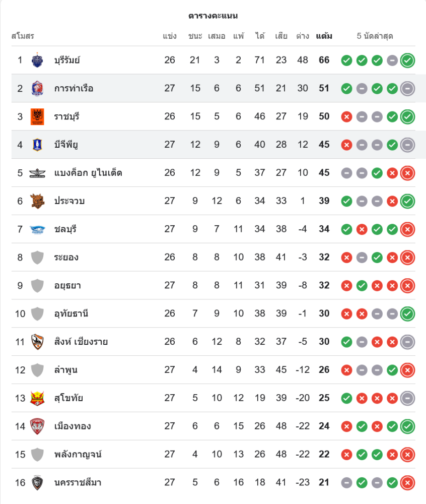Click the สิงห์ เชียงราย club logo
The height and width of the screenshot is (504, 426).
point(37,342)
